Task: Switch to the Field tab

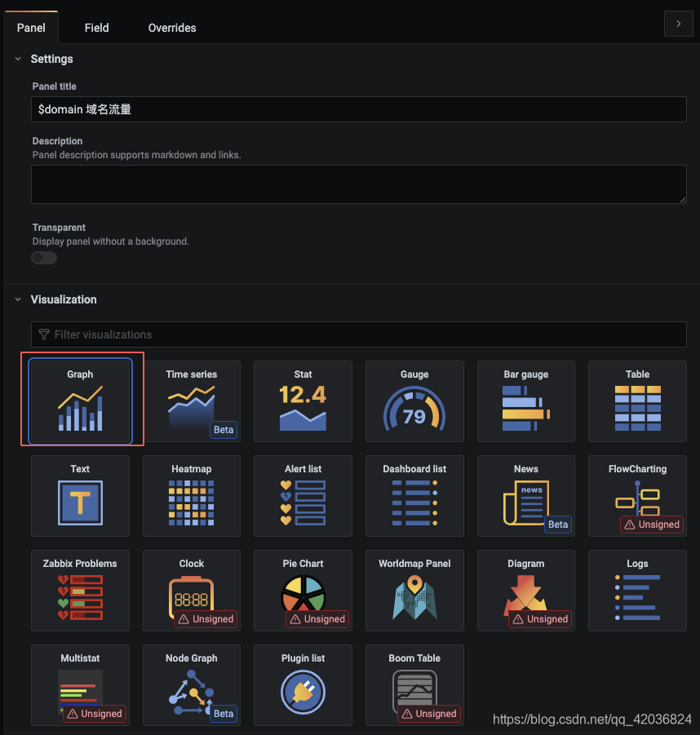Action: (96, 28)
